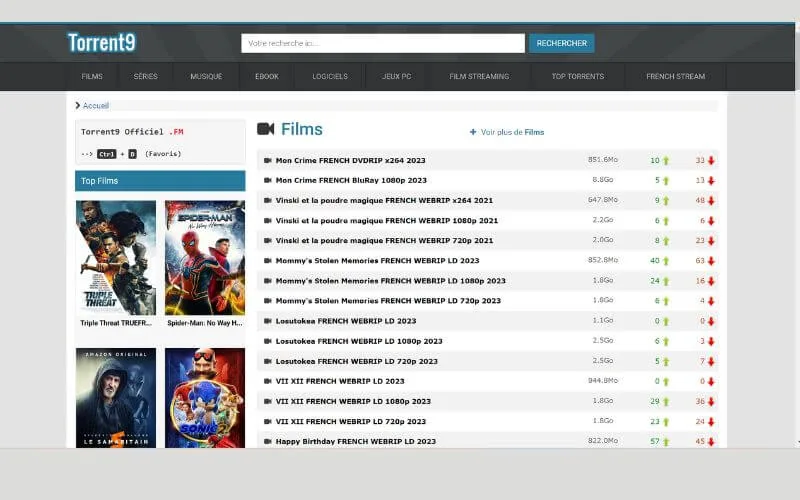This screenshot has height=500, width=800.
Task: Open VII XII FRENCH WEBRIP LD 720p link
Action: pos(351,421)
